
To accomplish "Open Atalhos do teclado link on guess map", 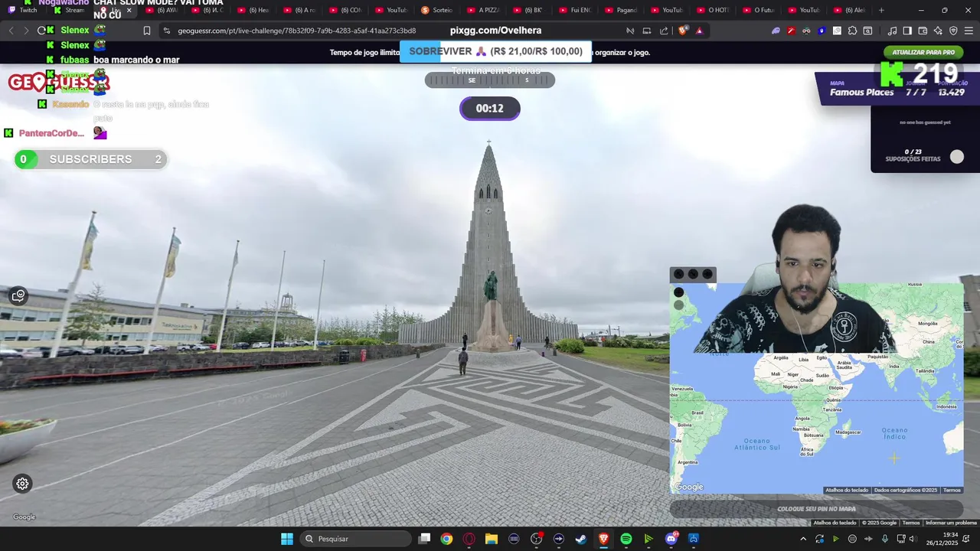I will [x=847, y=490].
